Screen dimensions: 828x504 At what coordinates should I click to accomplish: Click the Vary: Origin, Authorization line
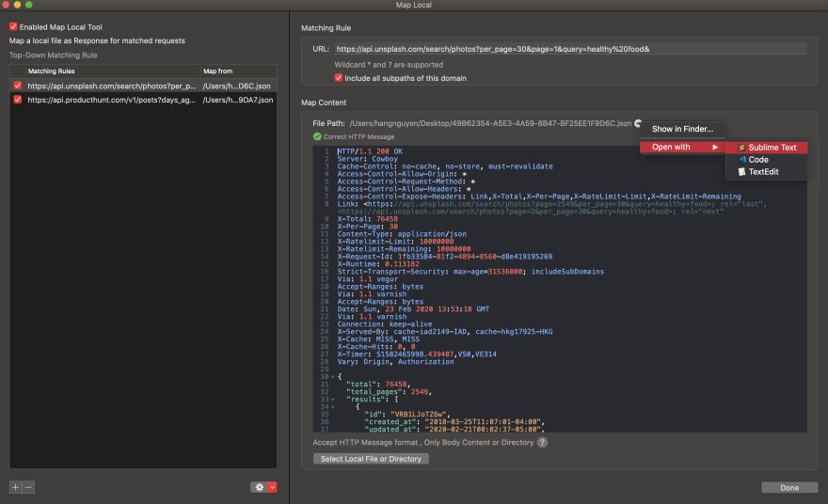click(395, 361)
